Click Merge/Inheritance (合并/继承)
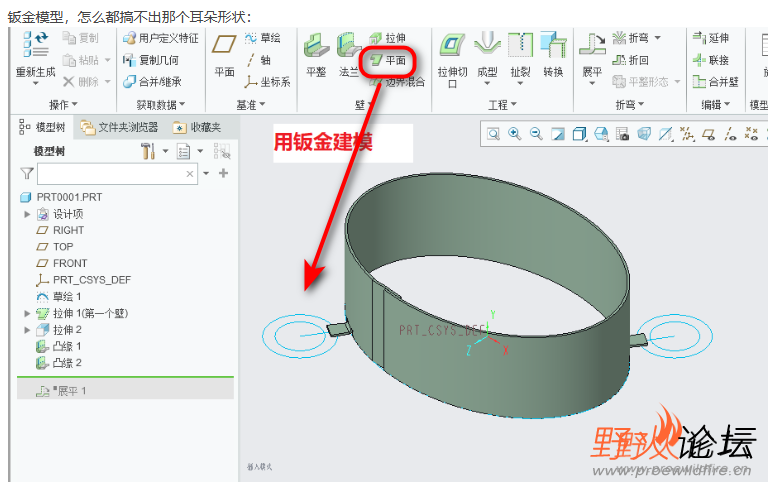The width and height of the screenshot is (776, 487). point(152,82)
